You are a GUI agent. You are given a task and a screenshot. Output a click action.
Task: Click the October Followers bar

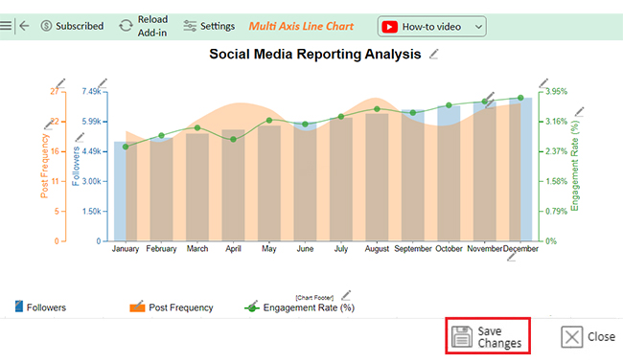click(449, 173)
